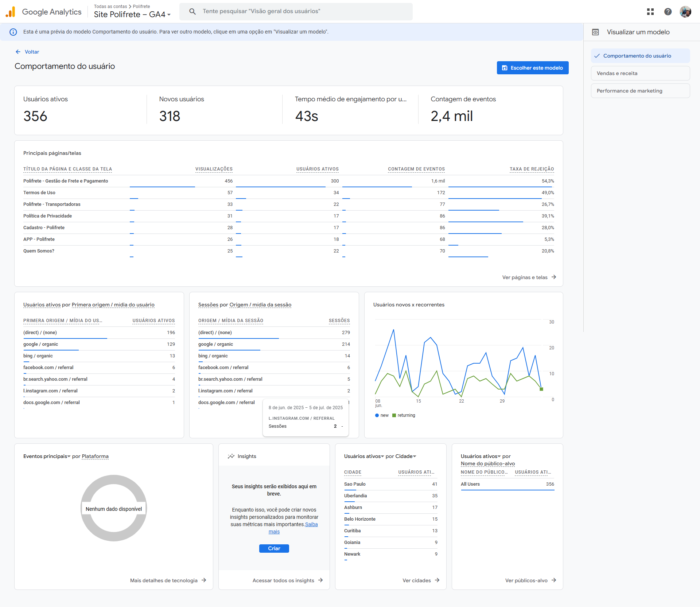Click the Belo Horizonte city row
The width and height of the screenshot is (700, 607).
click(391, 519)
